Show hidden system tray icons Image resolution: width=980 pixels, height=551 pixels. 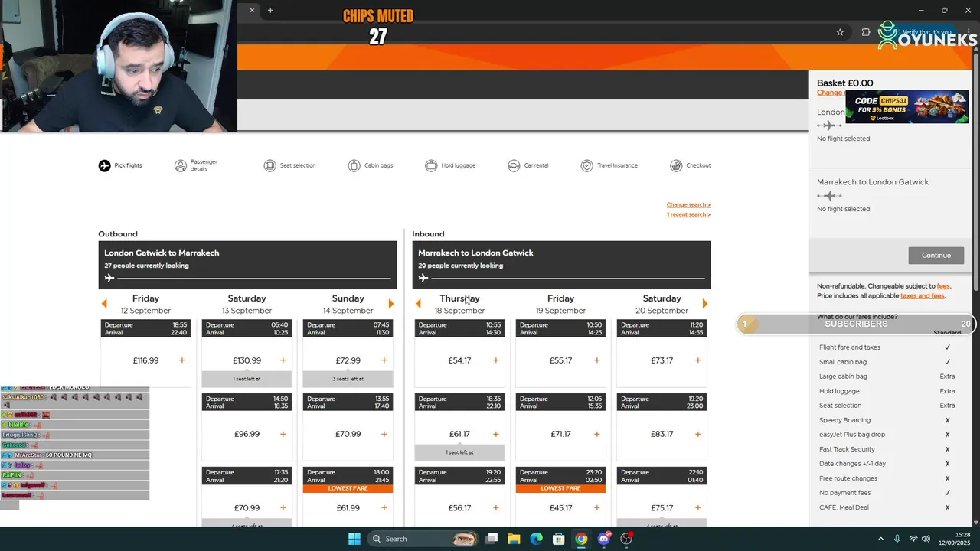point(880,539)
